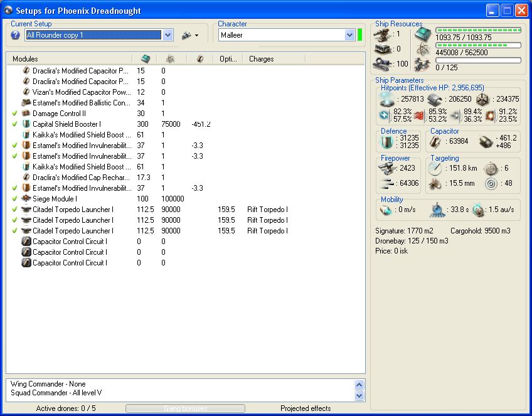The height and width of the screenshot is (416, 532).
Task: Click the powergrid icon beside 445008 / 562500
Action: (x=423, y=50)
